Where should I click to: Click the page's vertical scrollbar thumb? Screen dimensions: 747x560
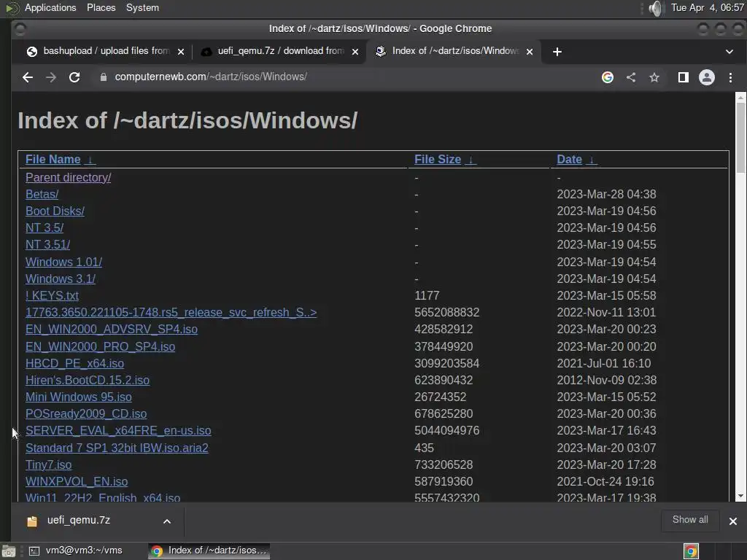click(x=740, y=138)
